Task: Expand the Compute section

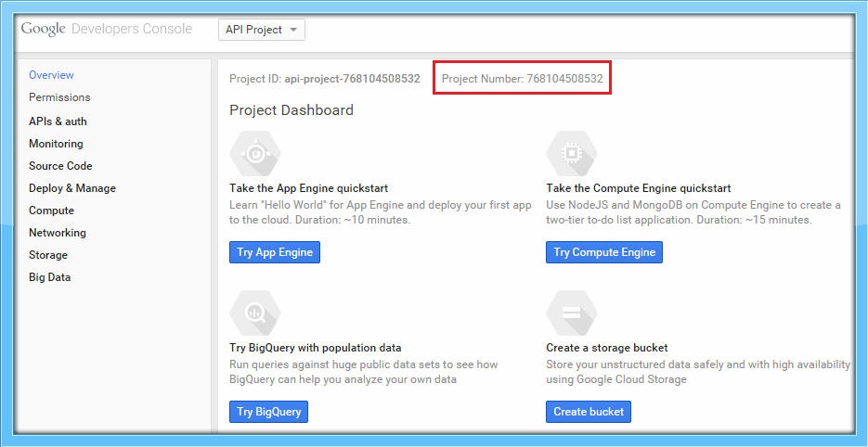Action: point(51,211)
